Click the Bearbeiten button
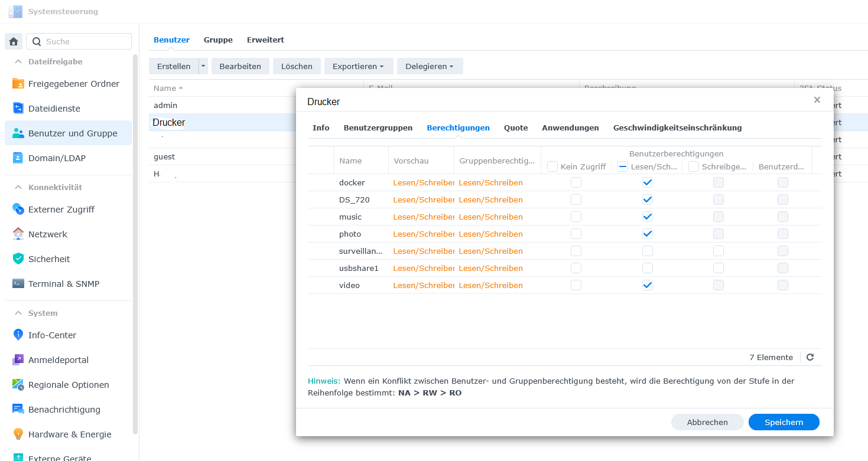Viewport: 868px width, 461px height. pyautogui.click(x=240, y=66)
